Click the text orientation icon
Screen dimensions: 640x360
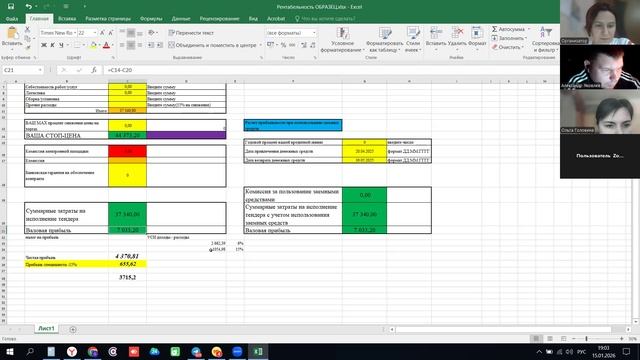pos(151,33)
